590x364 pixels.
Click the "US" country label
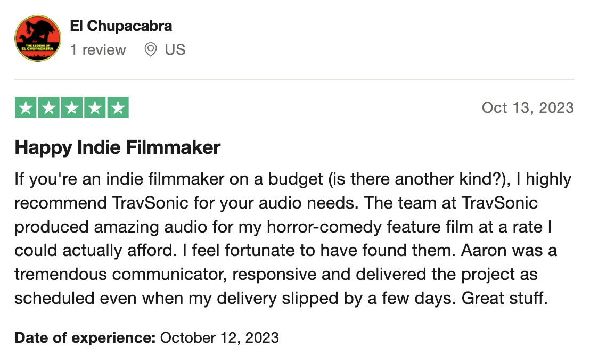click(x=175, y=50)
